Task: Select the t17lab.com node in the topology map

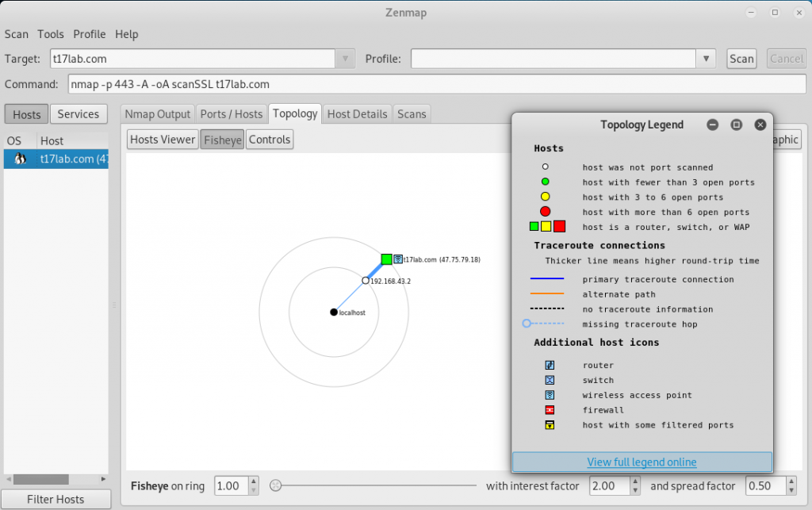Action: [x=387, y=259]
